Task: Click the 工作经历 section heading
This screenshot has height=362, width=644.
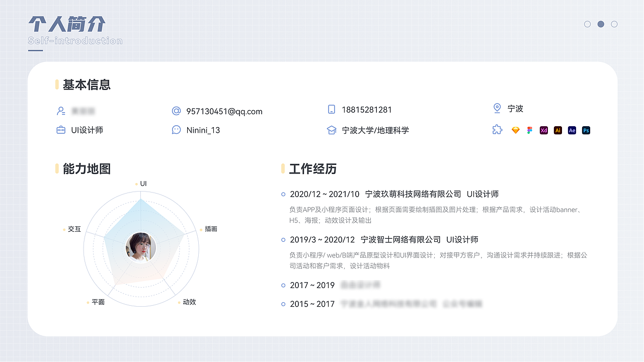Action: click(312, 169)
